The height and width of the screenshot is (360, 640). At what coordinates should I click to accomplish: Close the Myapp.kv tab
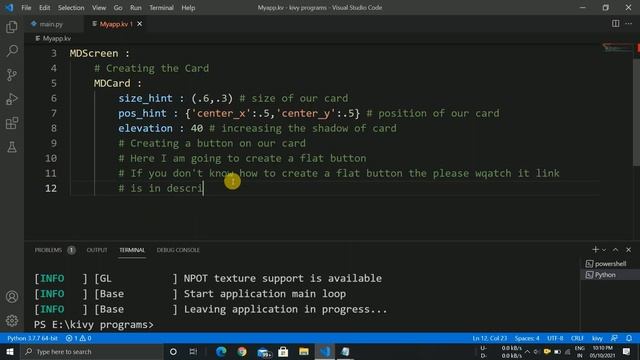pos(140,24)
